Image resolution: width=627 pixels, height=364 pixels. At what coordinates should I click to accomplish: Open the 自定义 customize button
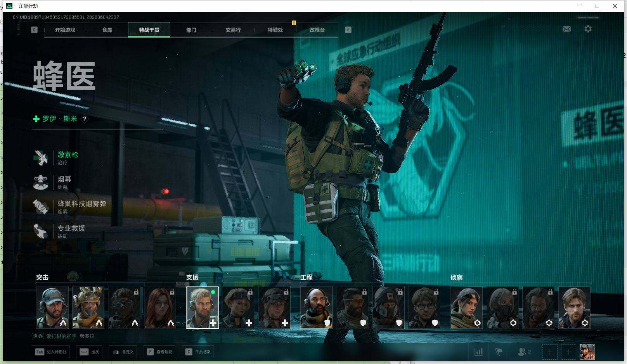coord(123,352)
